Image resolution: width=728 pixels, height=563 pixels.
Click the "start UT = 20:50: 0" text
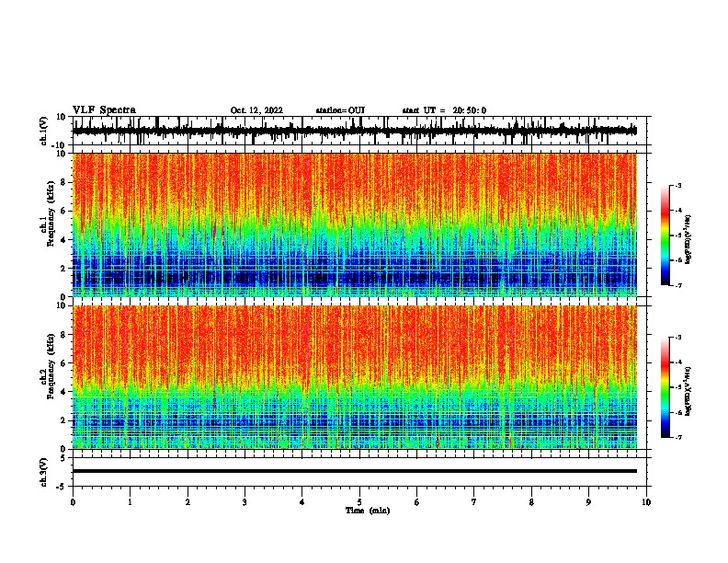[444, 110]
